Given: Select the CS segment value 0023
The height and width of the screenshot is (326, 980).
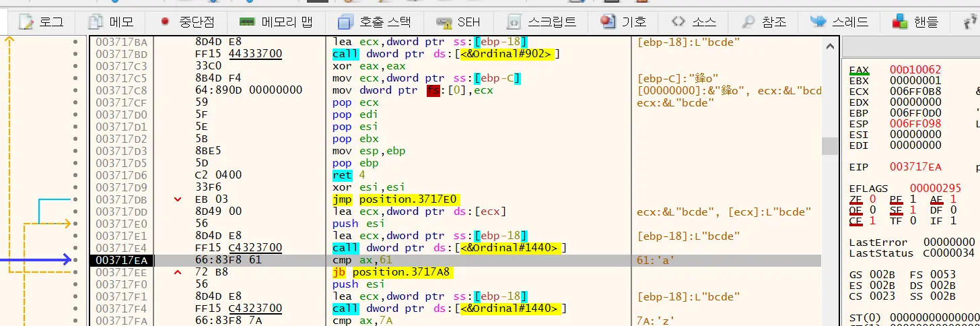Looking at the screenshot, I should [x=882, y=296].
